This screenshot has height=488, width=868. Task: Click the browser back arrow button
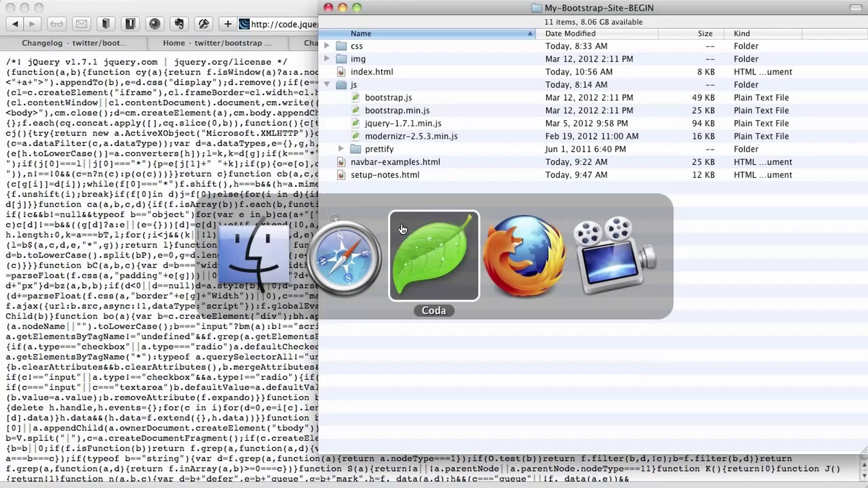coord(15,24)
